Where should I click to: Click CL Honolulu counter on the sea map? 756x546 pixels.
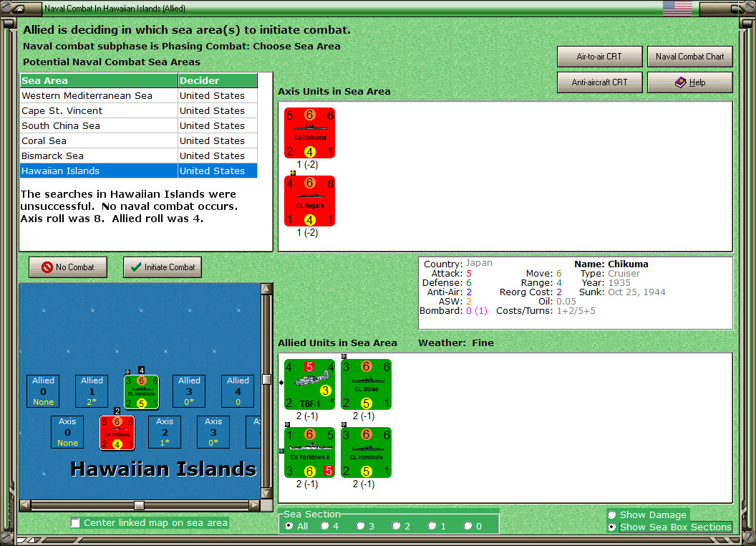coord(141,392)
